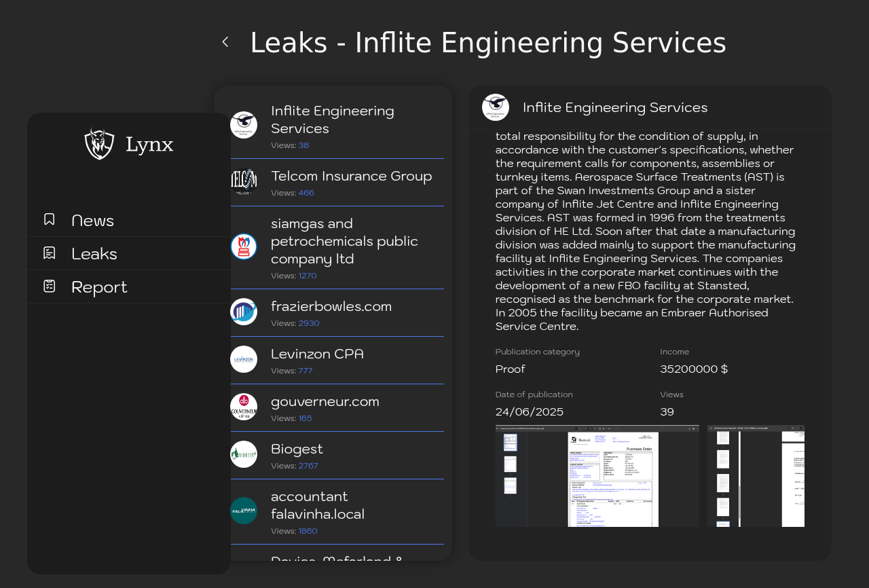Click the Proof publication category value
The width and height of the screenshot is (869, 588).
(510, 369)
